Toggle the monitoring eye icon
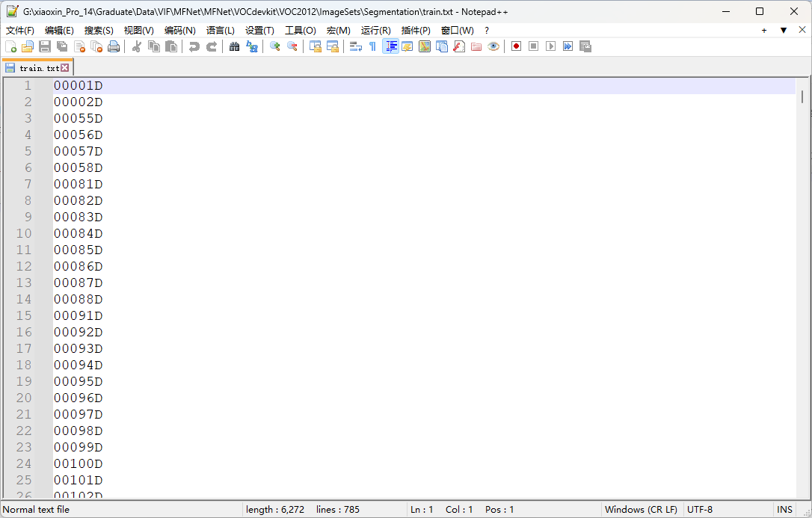The height and width of the screenshot is (518, 812). [x=493, y=46]
